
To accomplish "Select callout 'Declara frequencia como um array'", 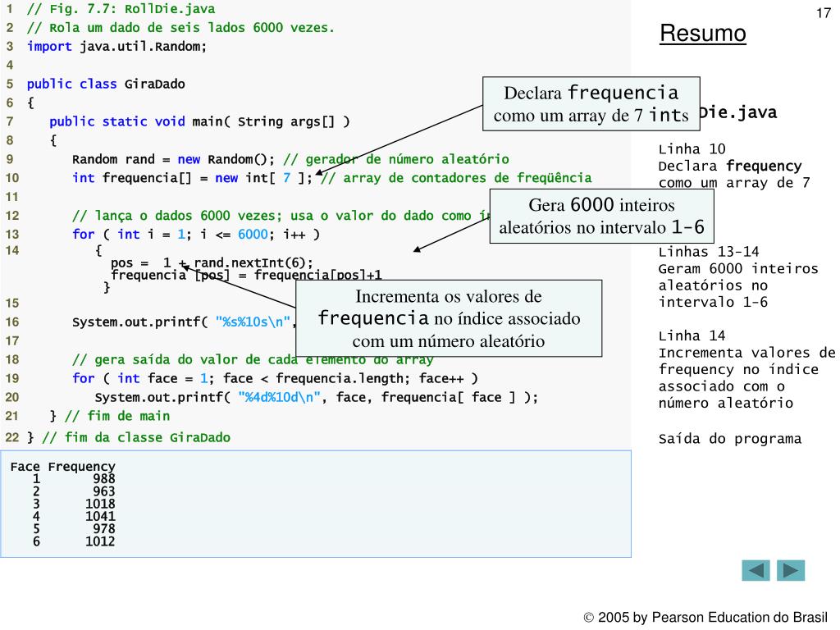I will click(591, 104).
